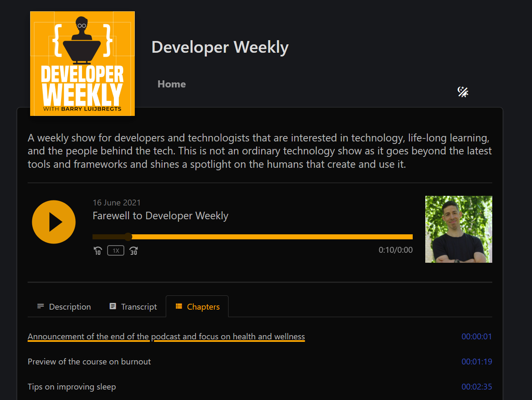
Task: Click the 0:10/0:00 time display
Action: 396,250
